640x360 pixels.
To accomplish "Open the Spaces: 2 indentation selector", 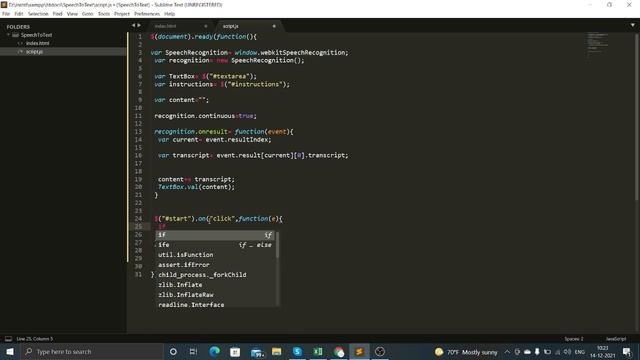I will [x=574, y=339].
